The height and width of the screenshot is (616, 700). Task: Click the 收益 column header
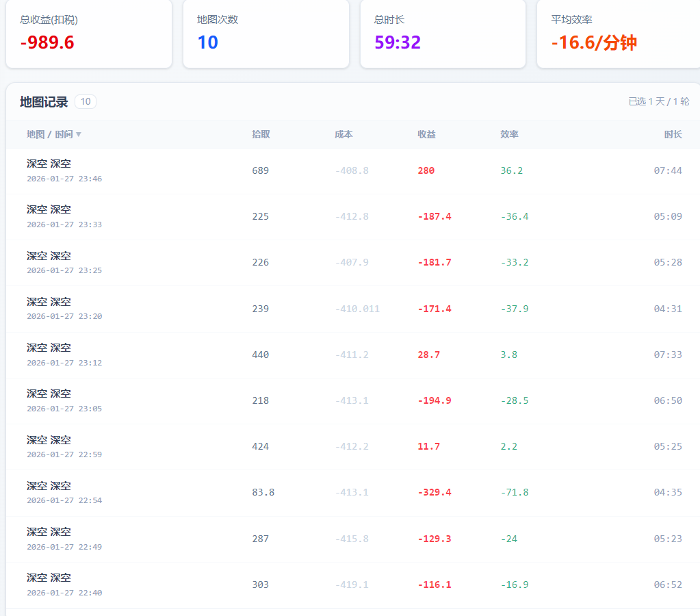(426, 134)
